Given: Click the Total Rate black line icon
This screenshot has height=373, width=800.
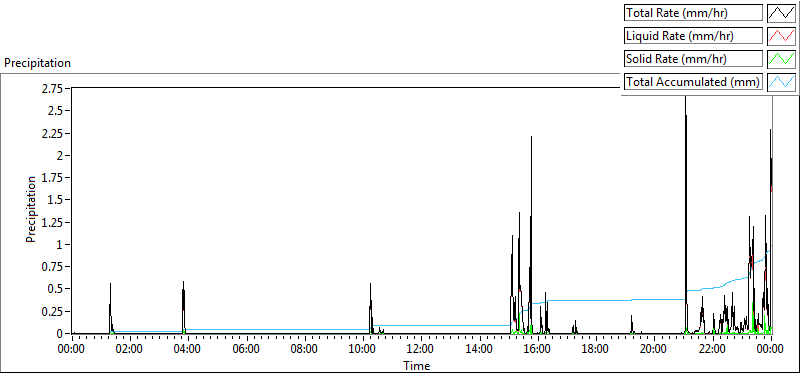Looking at the screenshot, I should point(781,13).
